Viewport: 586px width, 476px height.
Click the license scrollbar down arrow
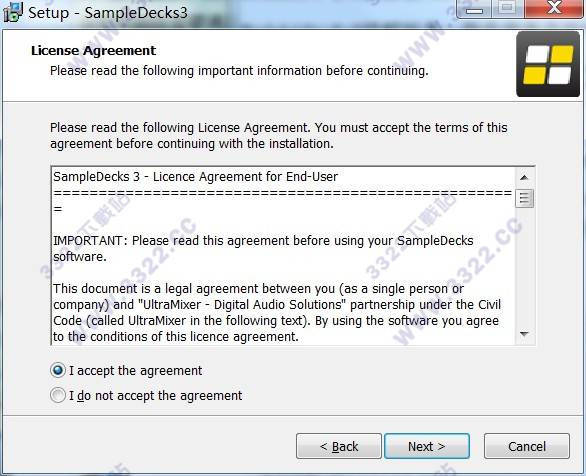tap(524, 334)
